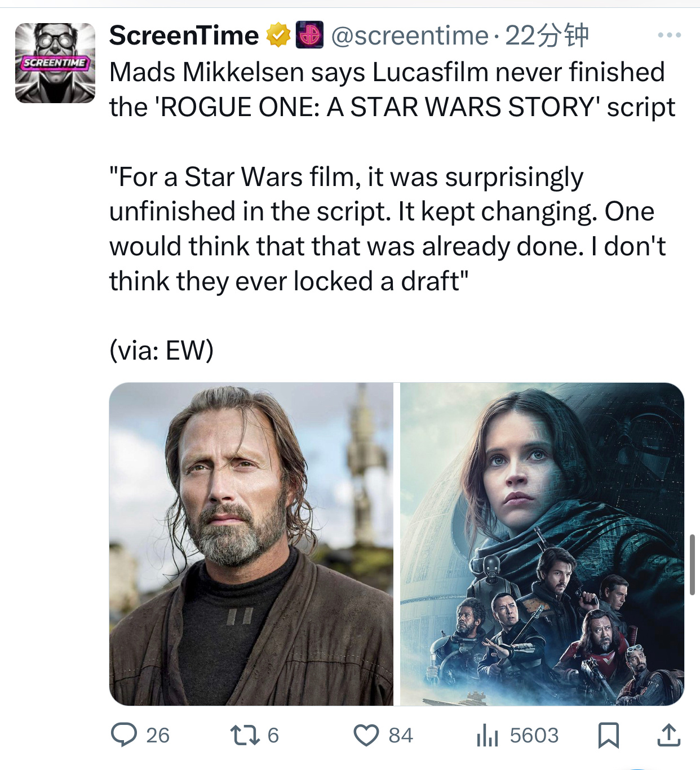Click the quoted "For a Star Wars film" paragraph
The image size is (700, 770).
point(387,229)
